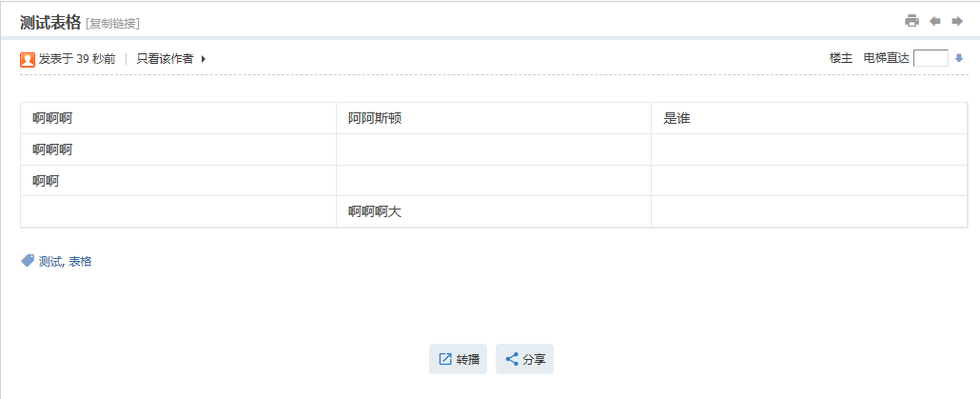The width and height of the screenshot is (980, 399).
Task: Go to previous thread with left arrow
Action: click(x=935, y=21)
